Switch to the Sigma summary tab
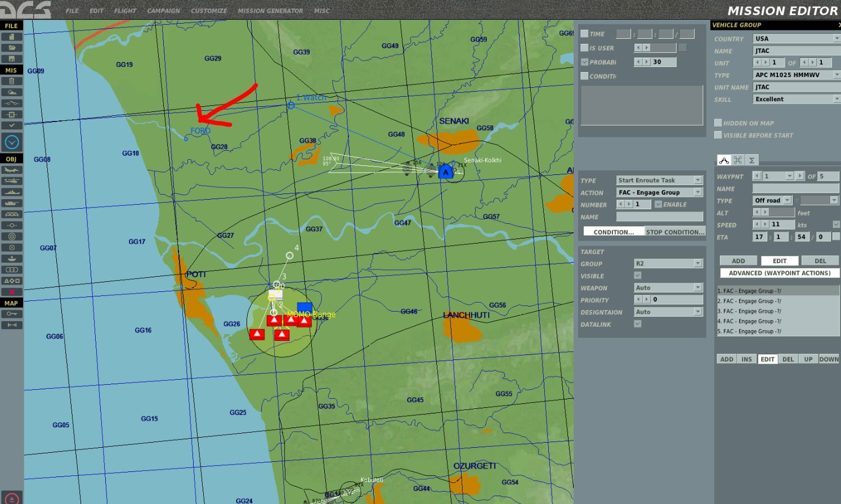The width and height of the screenshot is (841, 504). click(751, 160)
